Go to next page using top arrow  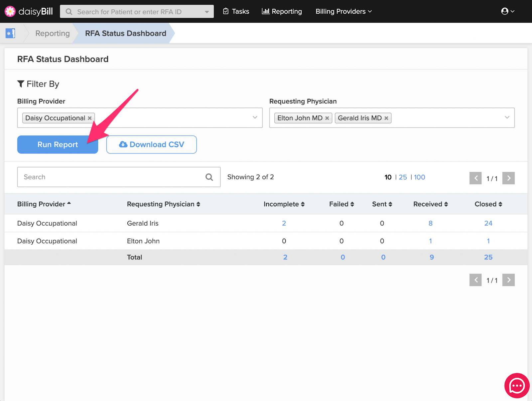tap(509, 178)
